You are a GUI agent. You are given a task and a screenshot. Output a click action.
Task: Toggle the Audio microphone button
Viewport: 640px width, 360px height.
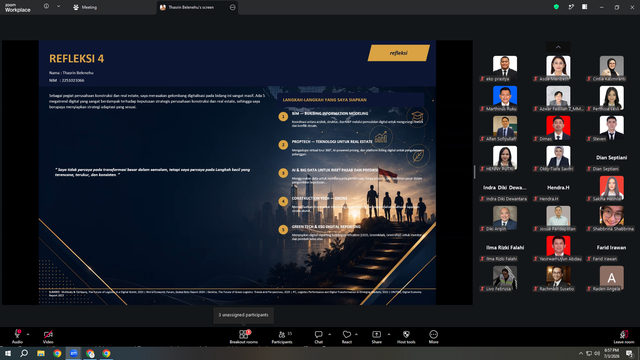tap(17, 337)
